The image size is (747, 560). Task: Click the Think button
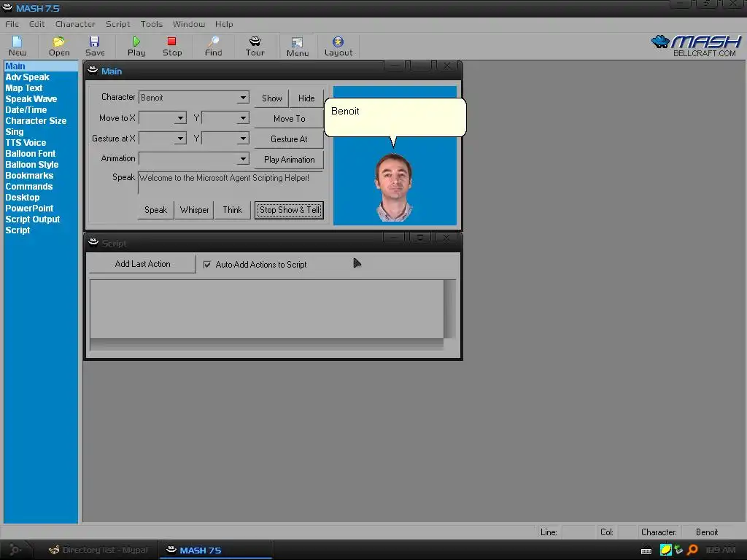[233, 210]
